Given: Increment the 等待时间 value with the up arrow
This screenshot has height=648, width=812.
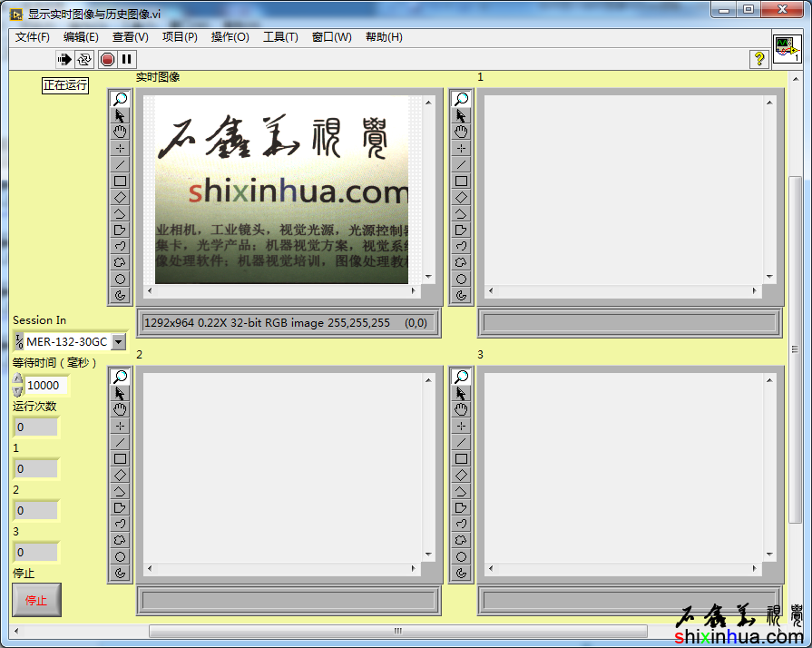Looking at the screenshot, I should coord(18,379).
